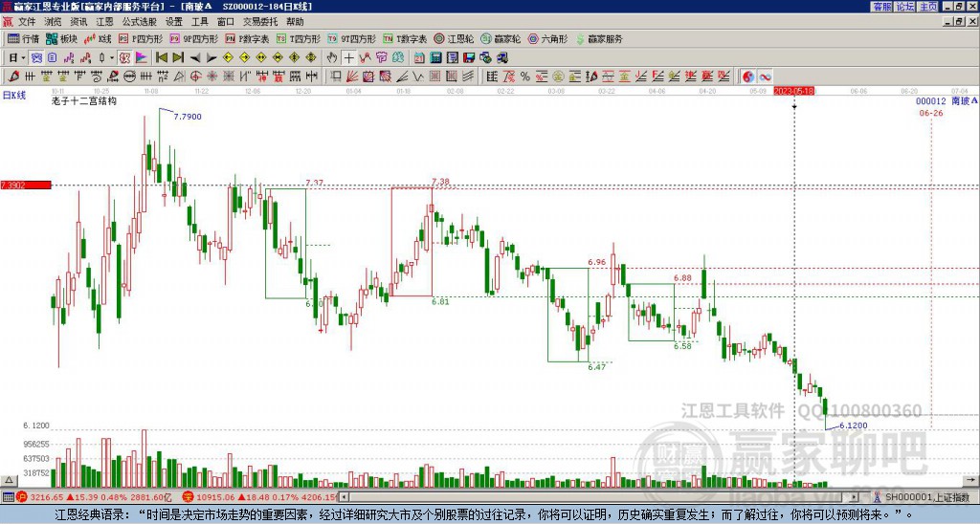Open the 赢家轮 wheel tool
This screenshot has width=980, height=524.
[501, 38]
